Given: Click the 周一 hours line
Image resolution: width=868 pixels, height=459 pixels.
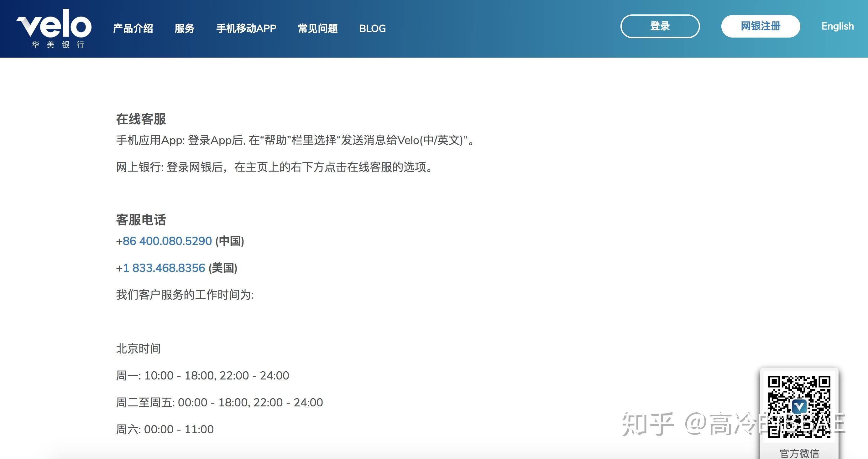Looking at the screenshot, I should coord(202,376).
